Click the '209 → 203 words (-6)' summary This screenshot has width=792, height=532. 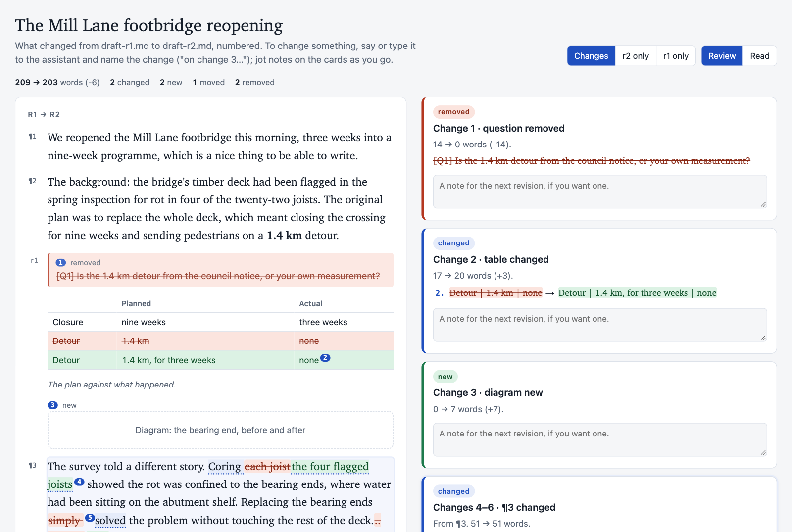pyautogui.click(x=57, y=82)
